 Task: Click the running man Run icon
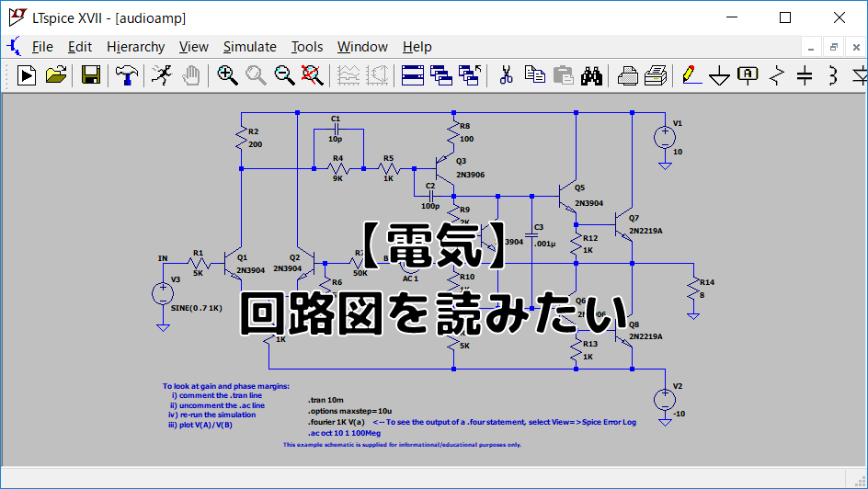point(162,74)
